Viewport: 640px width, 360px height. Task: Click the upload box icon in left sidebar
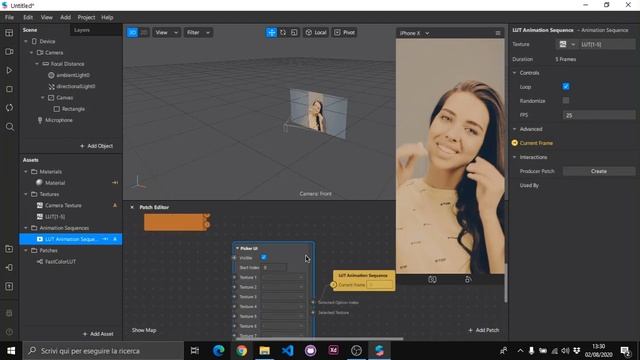[x=9, y=287]
